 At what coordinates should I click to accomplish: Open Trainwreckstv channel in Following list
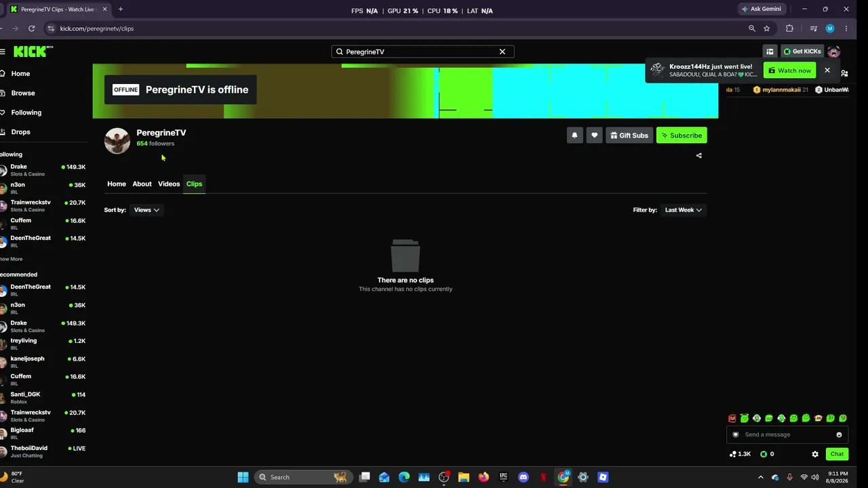pos(43,205)
